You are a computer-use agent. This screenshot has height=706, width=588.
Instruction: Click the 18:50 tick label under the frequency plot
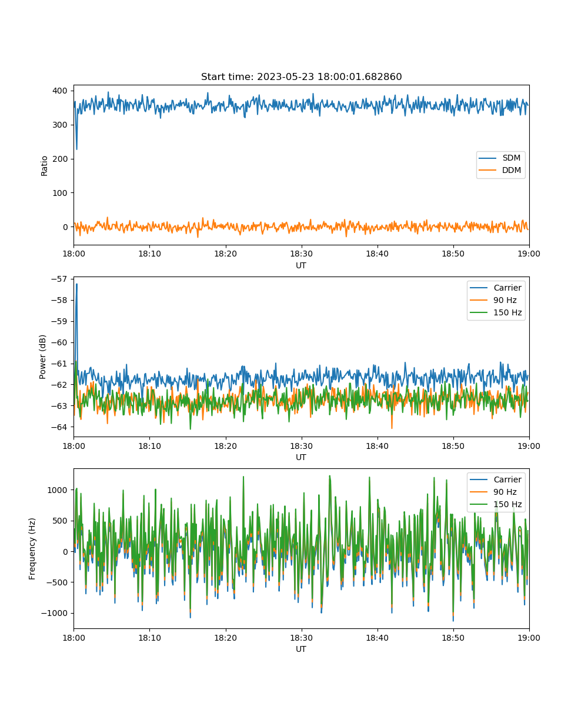pyautogui.click(x=453, y=637)
